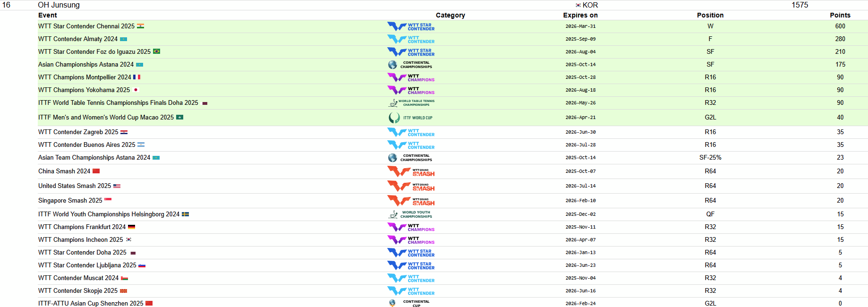This screenshot has height=307, width=868.
Task: Click the Position column header
Action: 710,15
